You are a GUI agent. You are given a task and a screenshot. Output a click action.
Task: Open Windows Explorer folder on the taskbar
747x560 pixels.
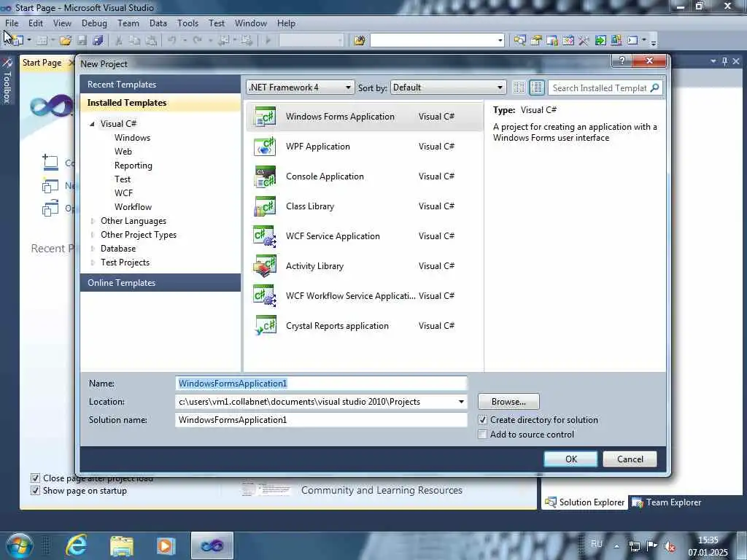(122, 545)
